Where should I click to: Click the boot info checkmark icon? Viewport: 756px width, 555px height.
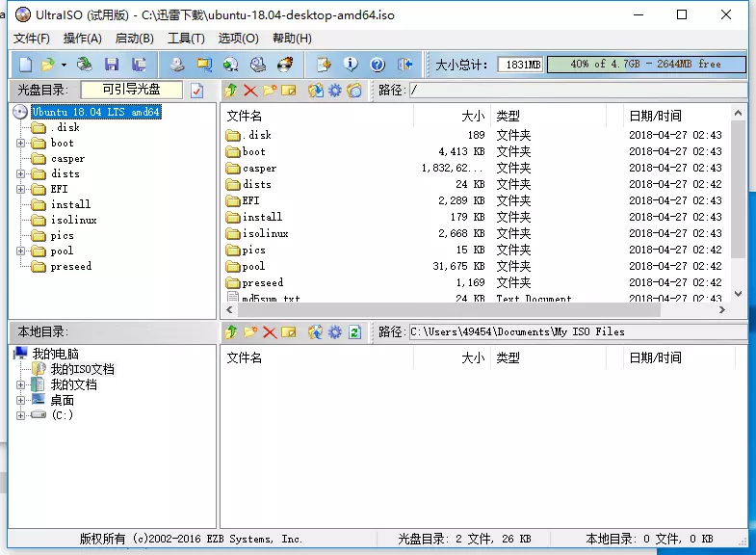[197, 91]
